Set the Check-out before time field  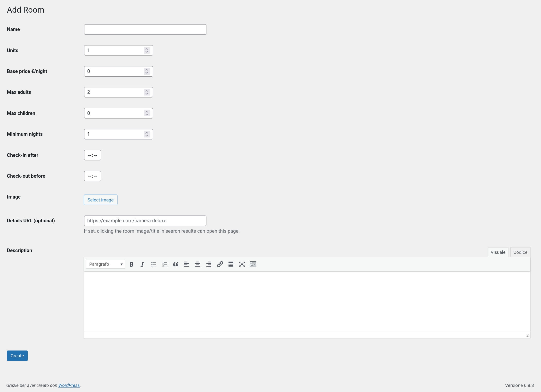pyautogui.click(x=92, y=176)
